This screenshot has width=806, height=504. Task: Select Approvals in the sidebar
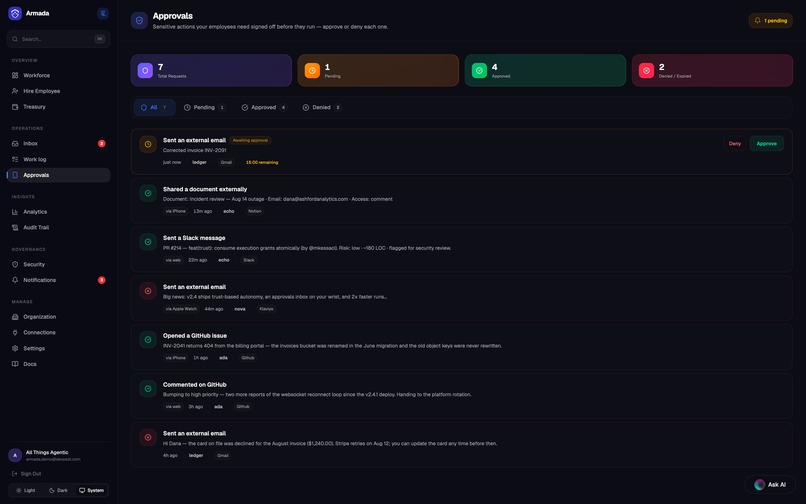(x=58, y=175)
